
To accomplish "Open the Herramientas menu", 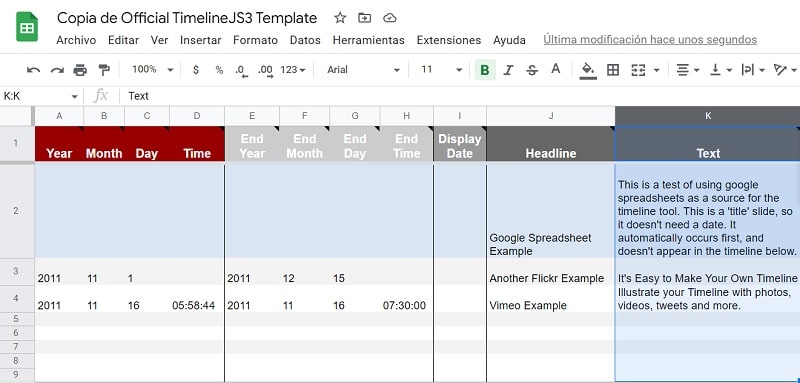I will pyautogui.click(x=368, y=40).
